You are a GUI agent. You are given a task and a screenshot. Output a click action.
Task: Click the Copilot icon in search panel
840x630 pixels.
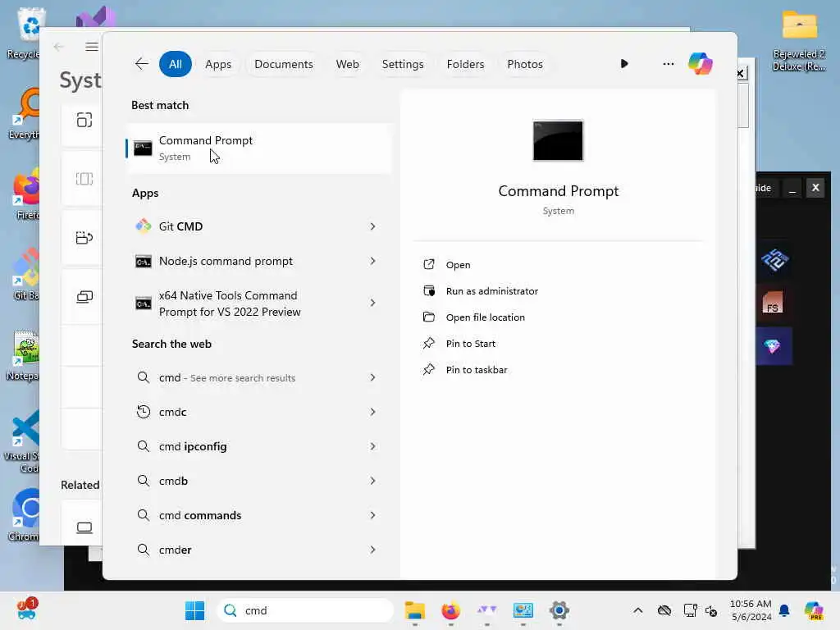point(700,64)
